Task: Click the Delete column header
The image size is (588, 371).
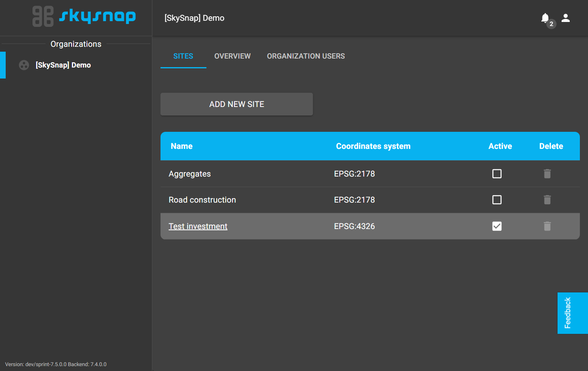Action: tap(551, 146)
